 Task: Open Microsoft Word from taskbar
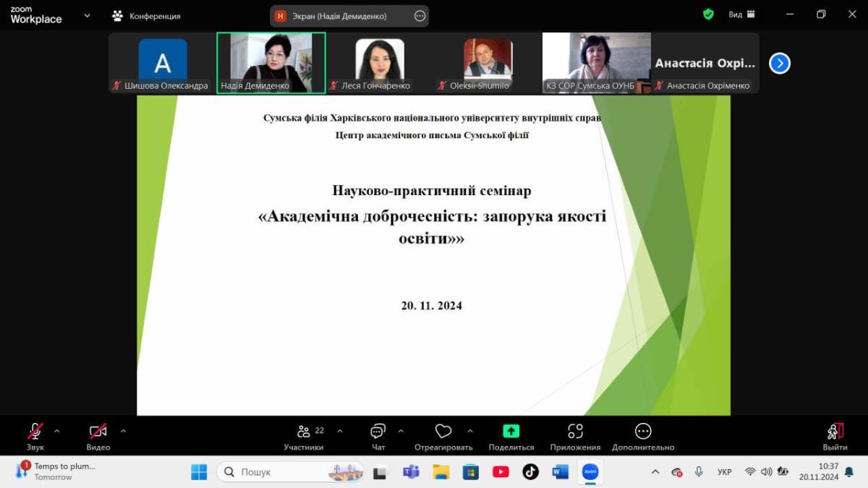point(560,472)
